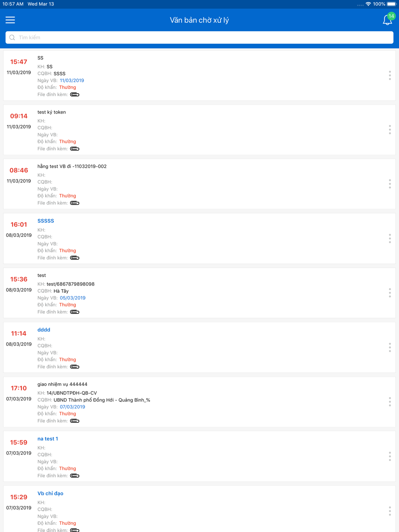Open attachment icon for test ký token
This screenshot has height=532, width=399.
[75, 149]
